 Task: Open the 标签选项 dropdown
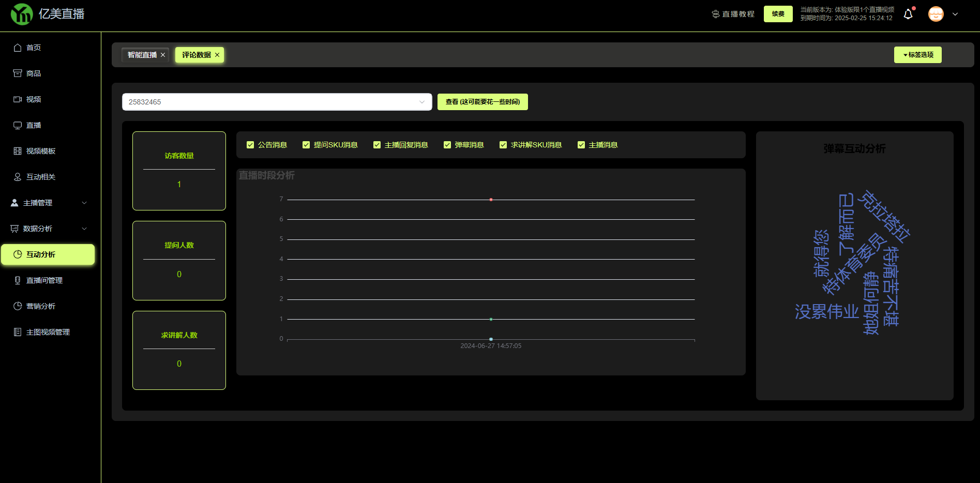click(x=917, y=55)
